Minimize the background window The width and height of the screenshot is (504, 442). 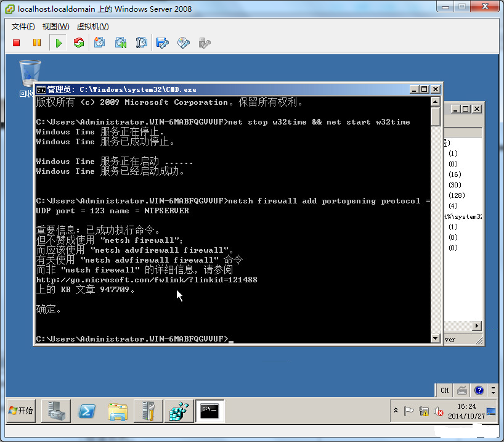[x=455, y=109]
